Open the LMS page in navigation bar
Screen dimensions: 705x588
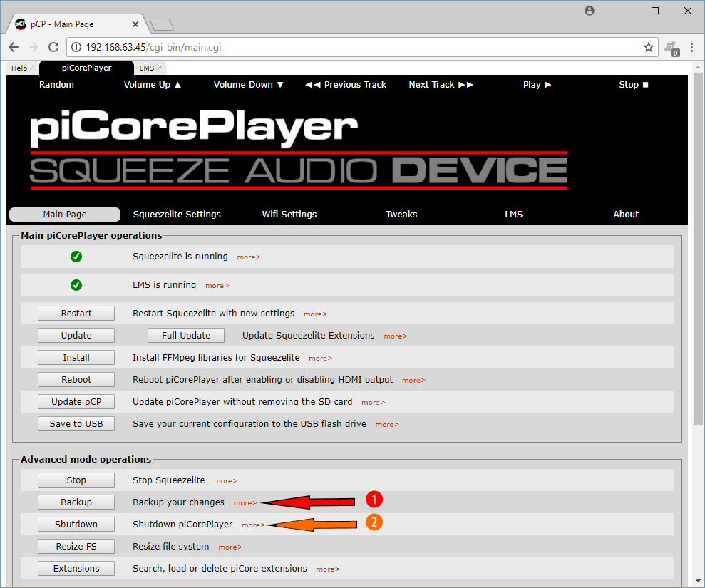tap(514, 215)
